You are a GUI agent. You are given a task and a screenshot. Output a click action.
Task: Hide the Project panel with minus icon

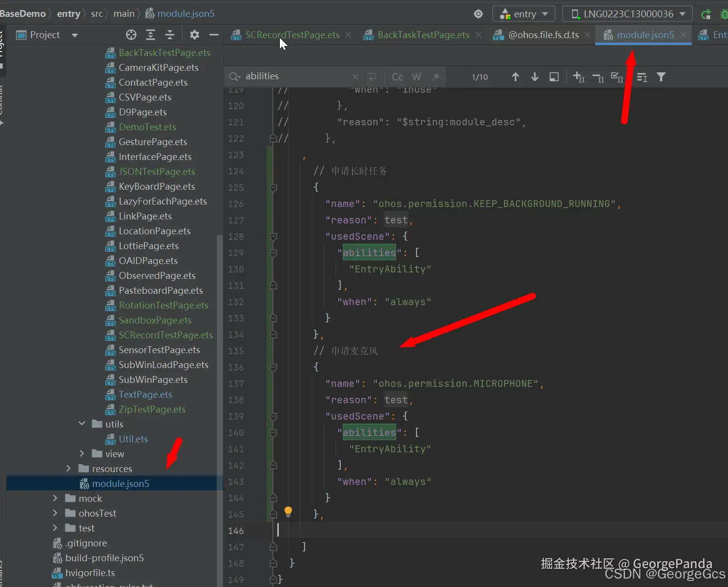tap(214, 35)
